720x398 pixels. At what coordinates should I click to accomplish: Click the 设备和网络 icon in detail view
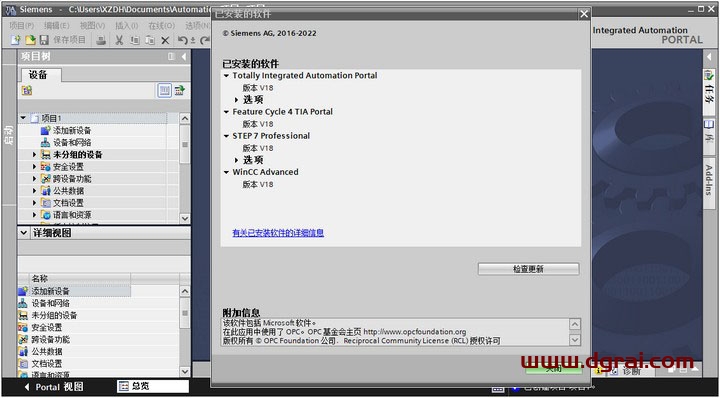click(23, 303)
